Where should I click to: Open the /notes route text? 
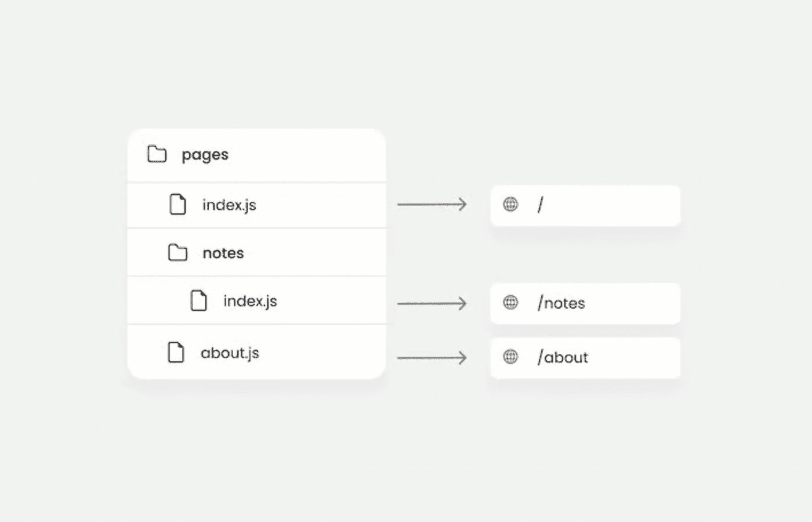point(561,303)
